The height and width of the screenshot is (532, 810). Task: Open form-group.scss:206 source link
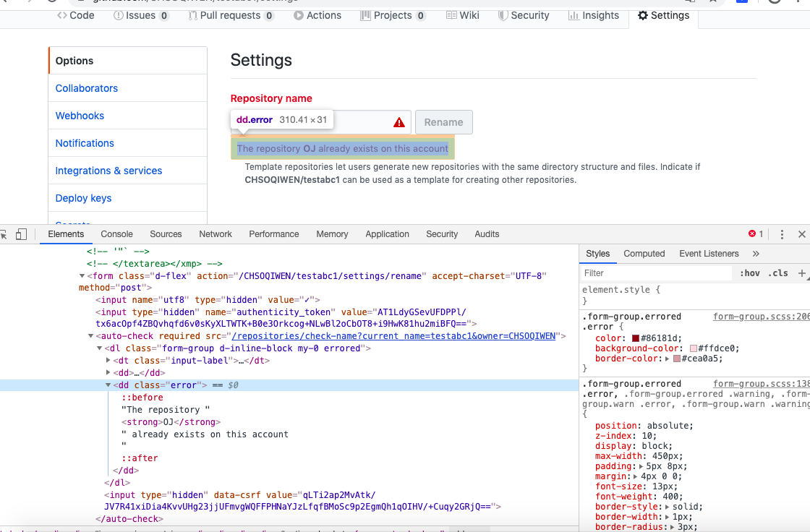(x=762, y=317)
